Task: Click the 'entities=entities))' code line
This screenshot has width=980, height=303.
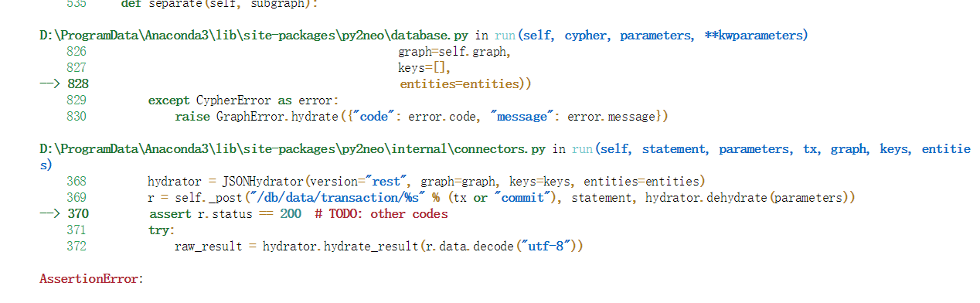Action: click(x=465, y=84)
